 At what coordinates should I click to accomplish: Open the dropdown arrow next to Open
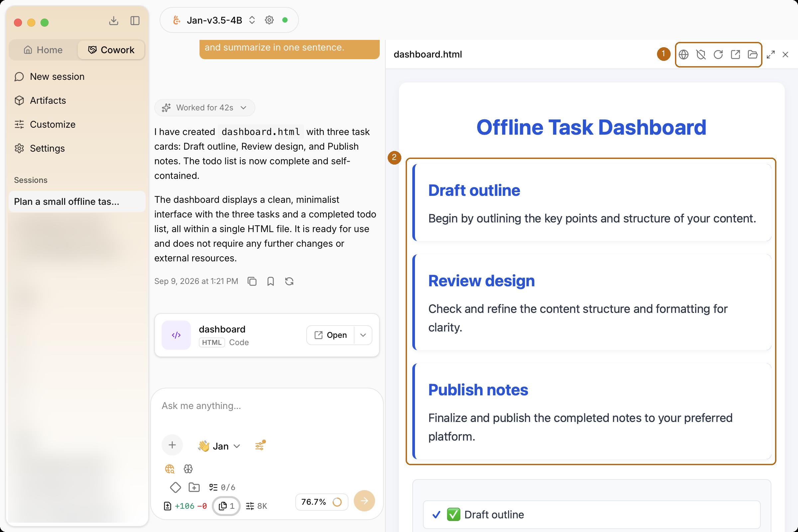363,335
